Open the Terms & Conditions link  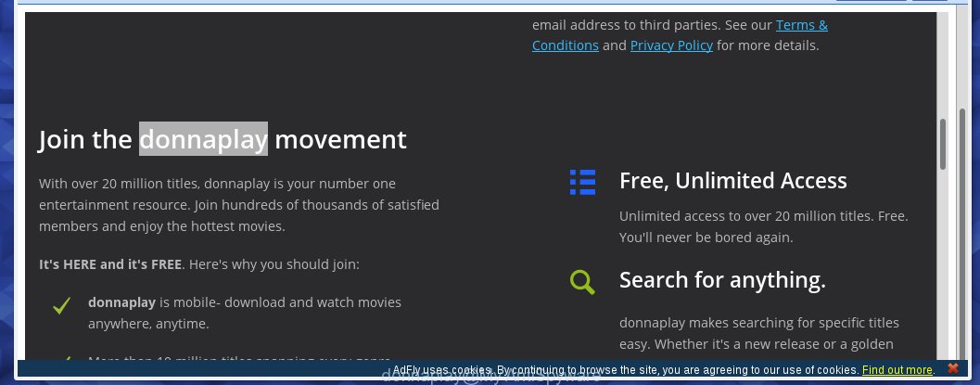pyautogui.click(x=680, y=35)
